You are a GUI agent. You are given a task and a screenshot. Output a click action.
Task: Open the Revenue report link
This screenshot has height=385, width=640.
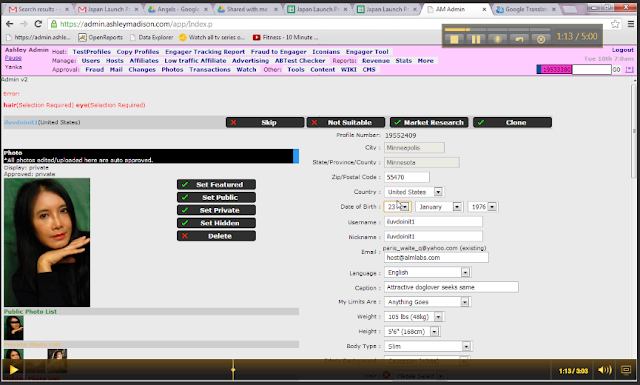[376, 61]
